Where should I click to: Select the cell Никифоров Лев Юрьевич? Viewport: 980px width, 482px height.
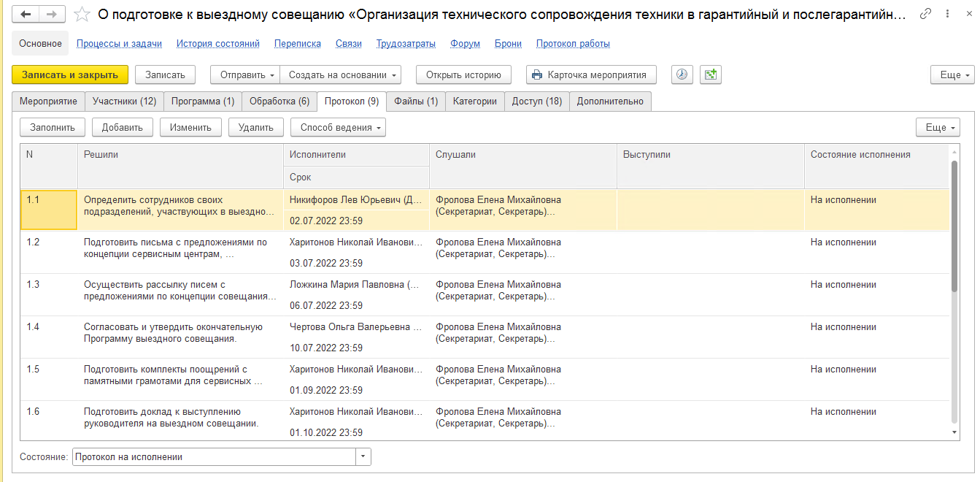(x=356, y=200)
